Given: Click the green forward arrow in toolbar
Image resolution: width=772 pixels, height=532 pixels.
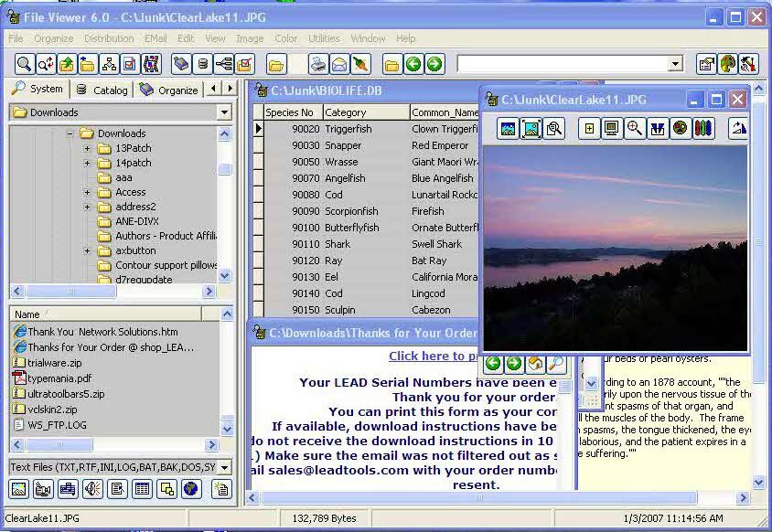Looking at the screenshot, I should tap(434, 64).
